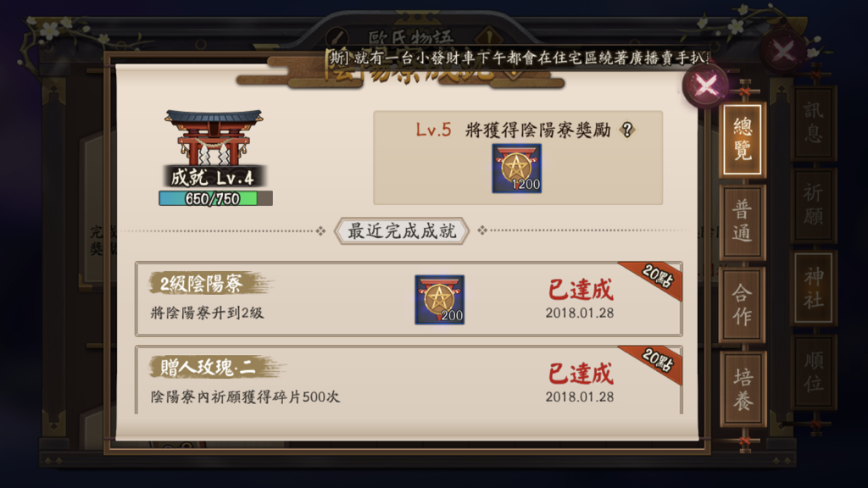Image resolution: width=868 pixels, height=488 pixels.
Task: Select the dimmed 祈願 side tab
Action: click(813, 204)
